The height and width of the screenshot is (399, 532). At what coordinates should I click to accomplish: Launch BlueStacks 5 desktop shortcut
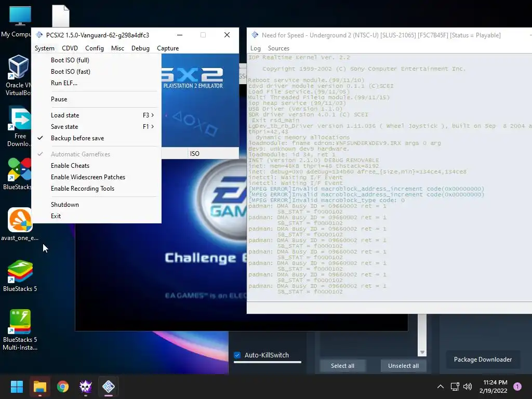[x=20, y=275]
